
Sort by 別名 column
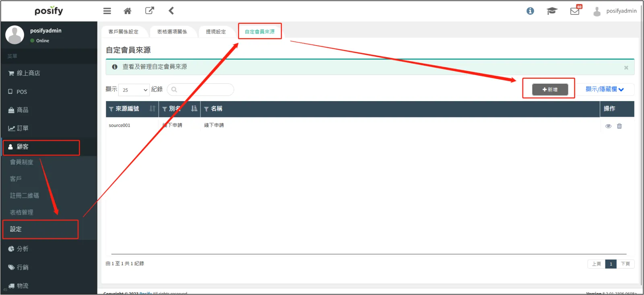pos(194,109)
